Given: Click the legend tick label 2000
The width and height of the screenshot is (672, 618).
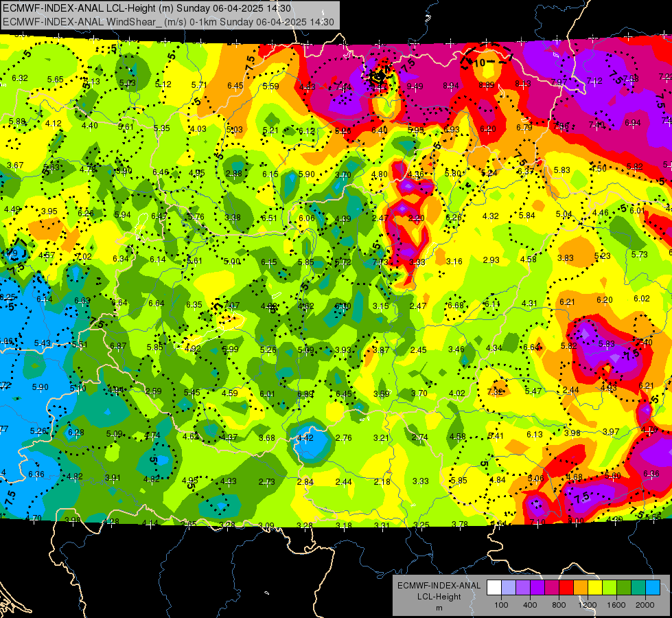Looking at the screenshot, I should [645, 605].
